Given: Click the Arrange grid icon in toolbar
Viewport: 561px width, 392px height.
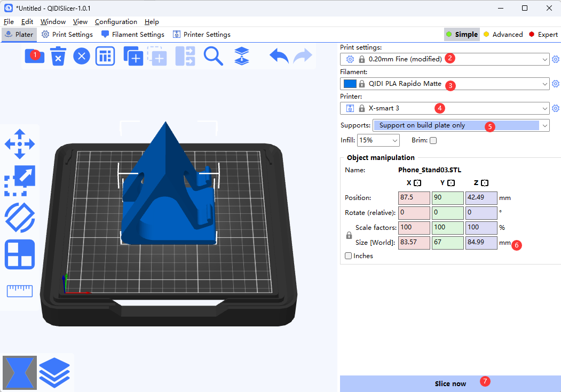Looking at the screenshot, I should click(105, 56).
